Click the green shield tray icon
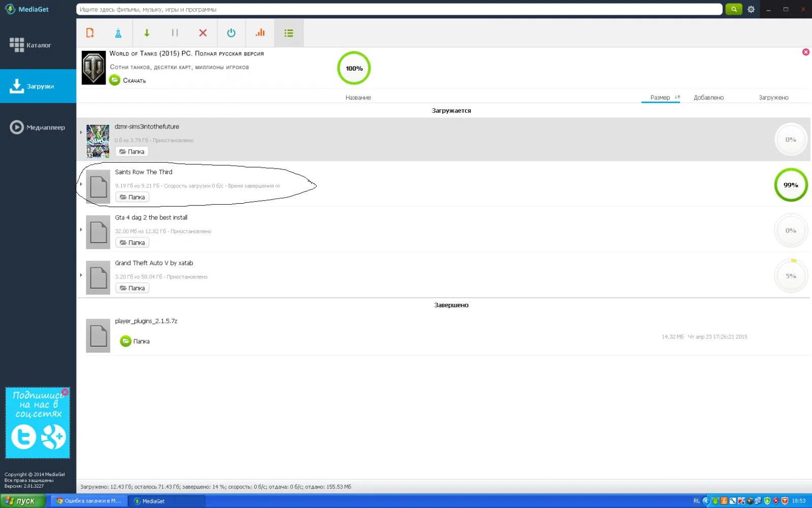Viewport: 812px width, 508px height. pyautogui.click(x=767, y=501)
